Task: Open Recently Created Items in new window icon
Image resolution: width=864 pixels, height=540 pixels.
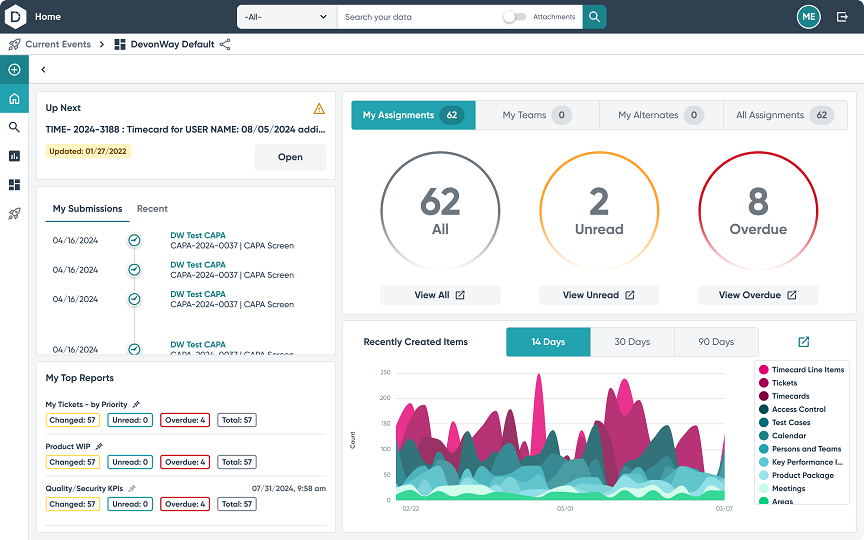Action: 803,342
